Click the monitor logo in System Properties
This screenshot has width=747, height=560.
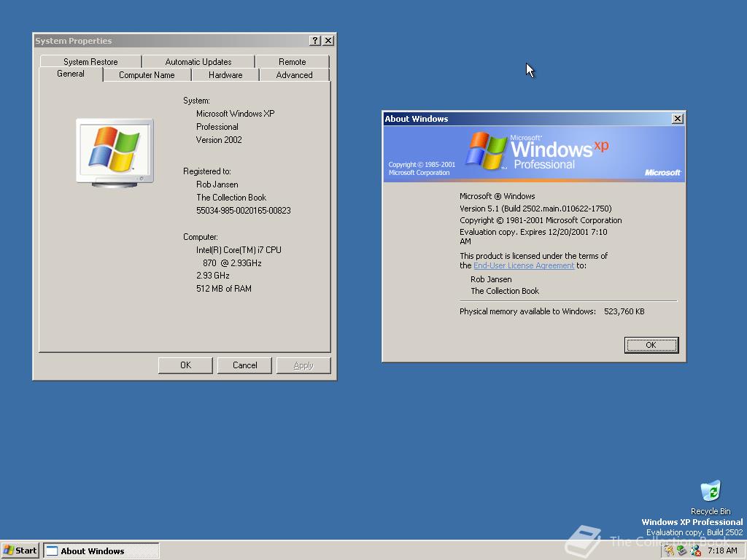pyautogui.click(x=115, y=152)
